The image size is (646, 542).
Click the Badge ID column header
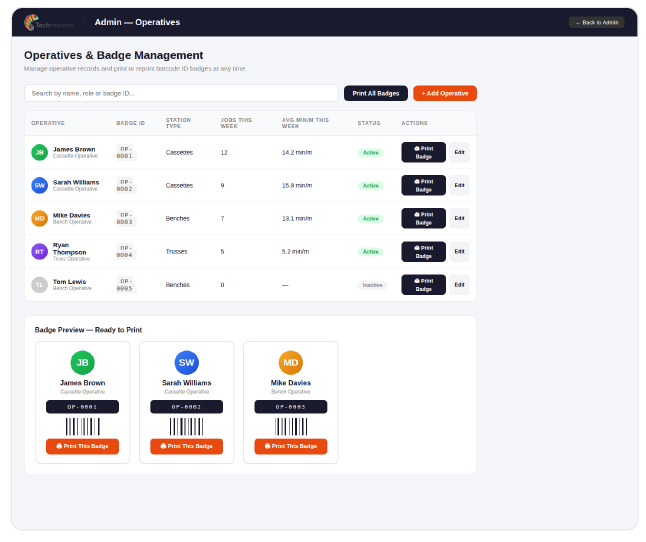coord(131,123)
